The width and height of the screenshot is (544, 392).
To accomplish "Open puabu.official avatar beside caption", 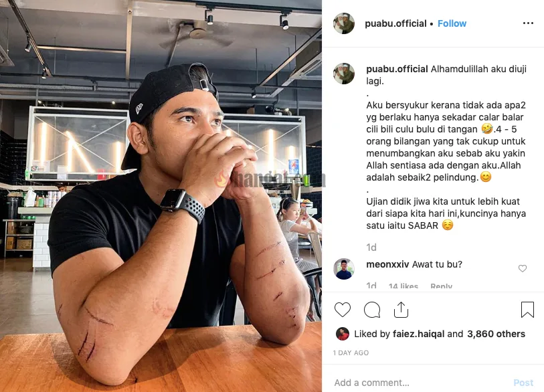I will click(x=344, y=74).
